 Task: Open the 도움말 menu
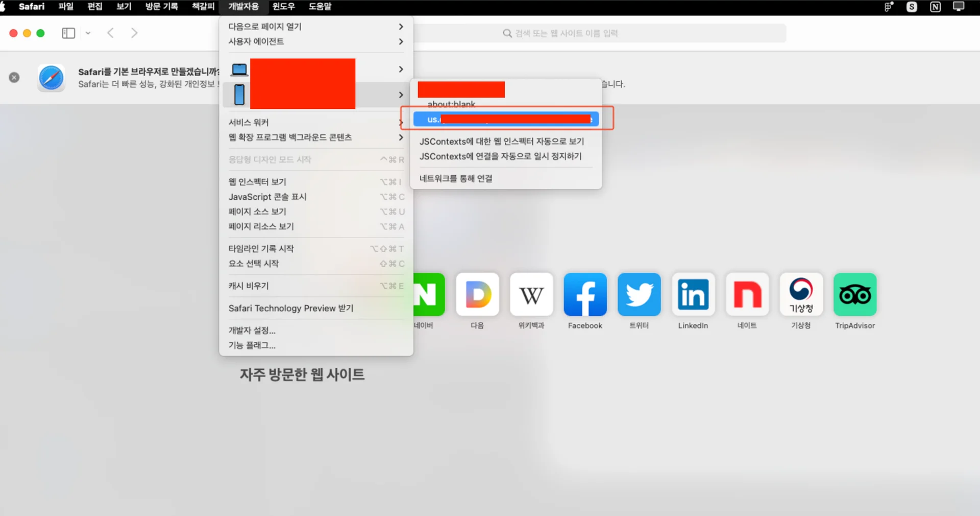coord(320,7)
